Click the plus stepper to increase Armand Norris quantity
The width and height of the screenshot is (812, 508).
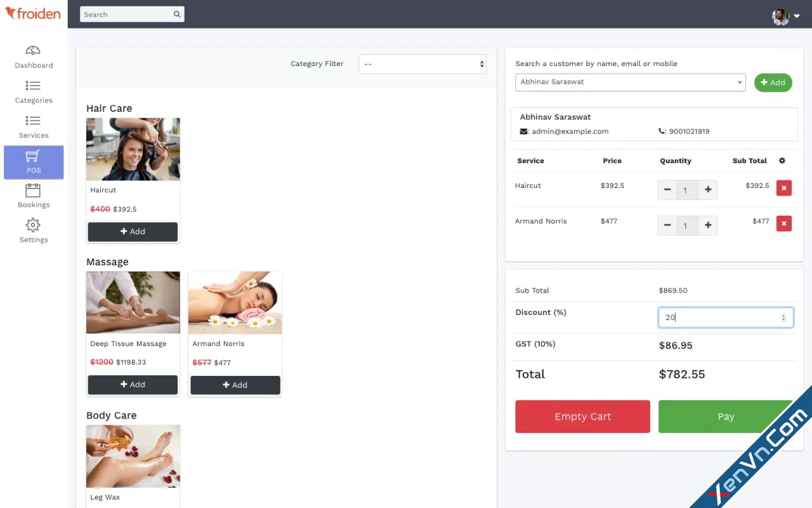click(707, 225)
